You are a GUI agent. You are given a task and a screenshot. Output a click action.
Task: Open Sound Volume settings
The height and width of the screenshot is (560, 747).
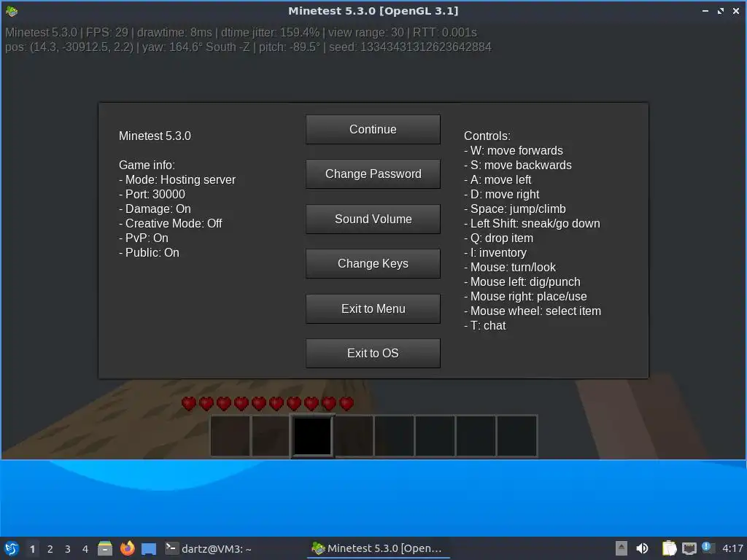373,219
